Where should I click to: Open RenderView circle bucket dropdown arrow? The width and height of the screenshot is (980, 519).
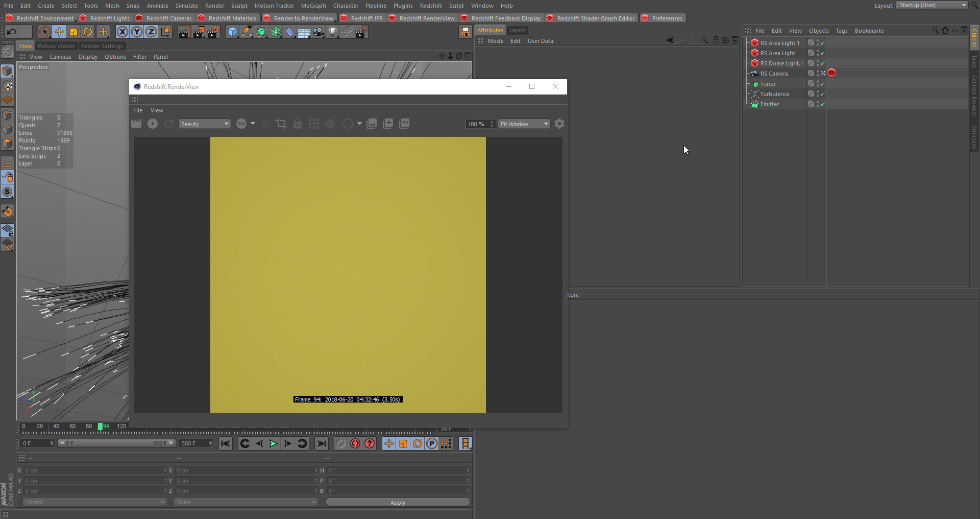pyautogui.click(x=359, y=124)
